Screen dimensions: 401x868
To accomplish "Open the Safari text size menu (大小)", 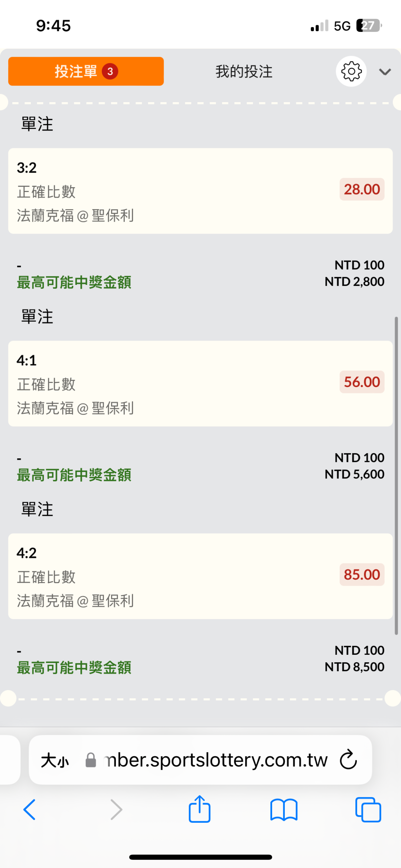I will 55,760.
